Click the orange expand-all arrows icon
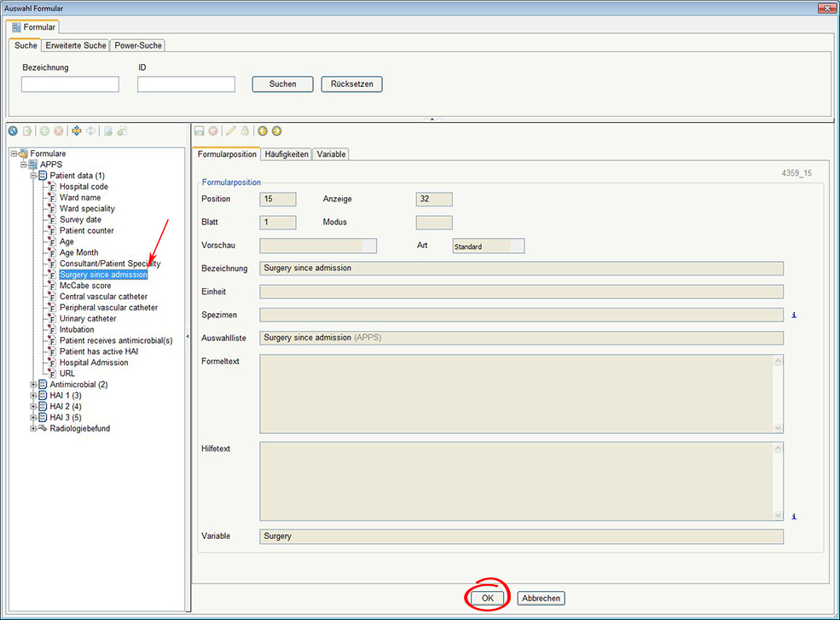This screenshot has height=620, width=840. 76,131
